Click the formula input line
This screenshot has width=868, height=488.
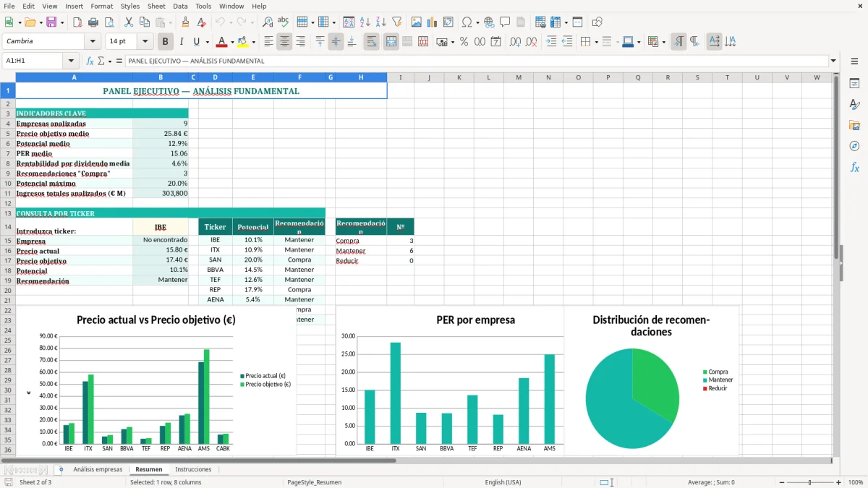click(476, 61)
